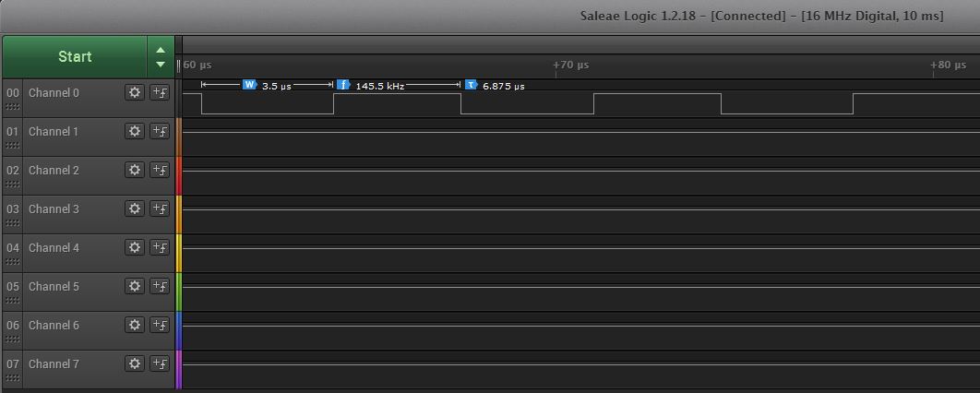Set trigger edge on Channel 3

tap(160, 208)
